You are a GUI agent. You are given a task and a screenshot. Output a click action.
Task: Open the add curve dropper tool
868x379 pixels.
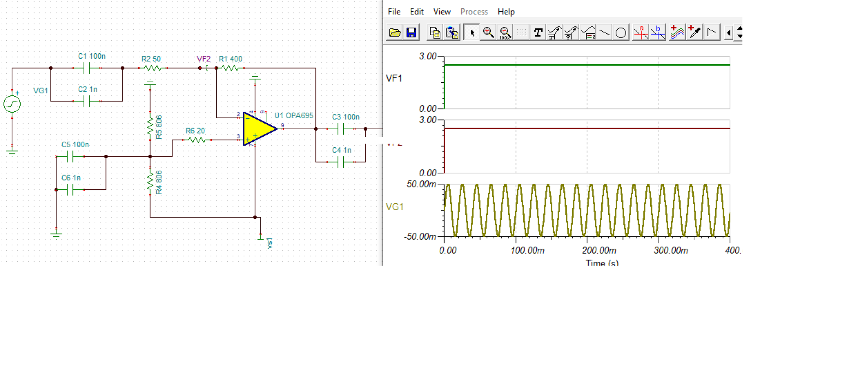[694, 33]
